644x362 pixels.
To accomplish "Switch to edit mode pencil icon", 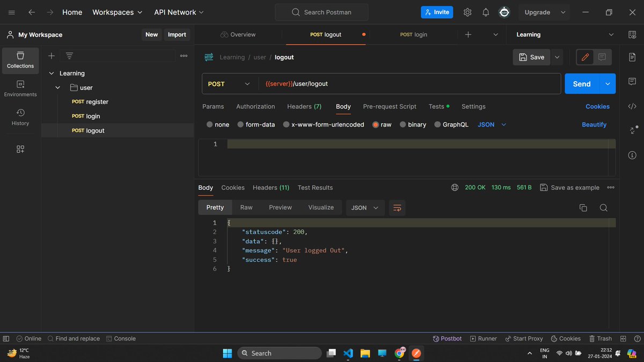I will click(x=585, y=57).
